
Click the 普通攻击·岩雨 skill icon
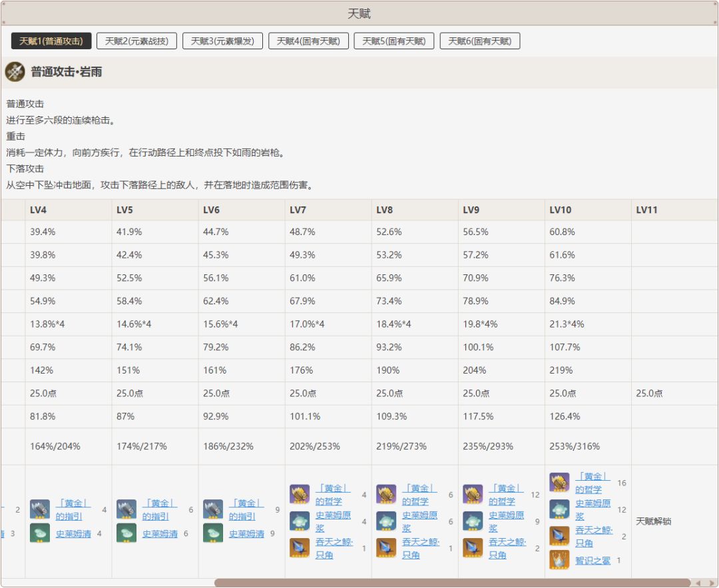pos(15,71)
